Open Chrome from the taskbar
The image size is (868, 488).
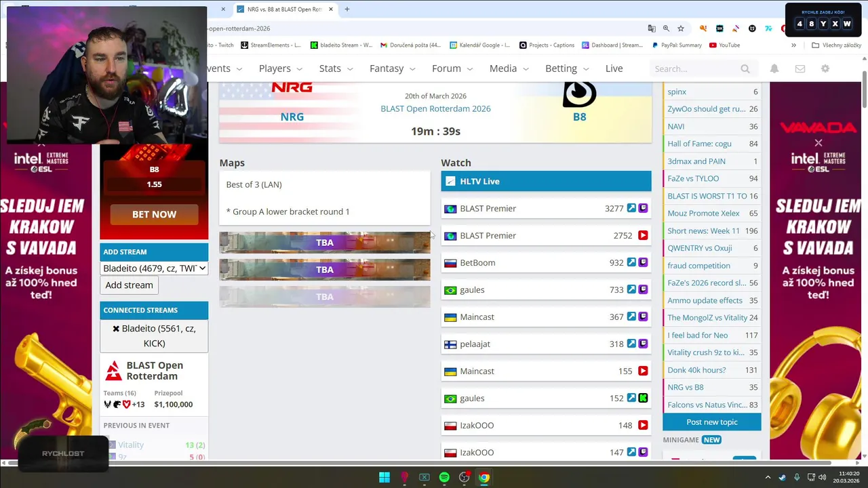[x=484, y=477]
